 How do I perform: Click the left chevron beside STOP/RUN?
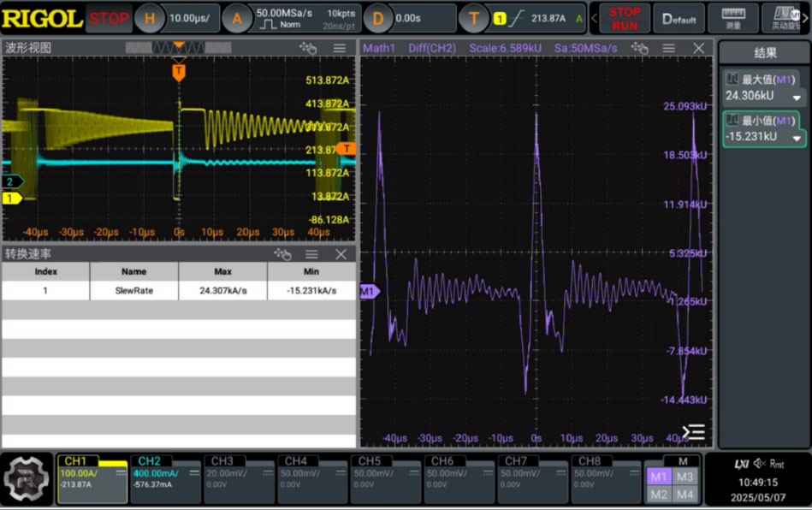pos(594,18)
